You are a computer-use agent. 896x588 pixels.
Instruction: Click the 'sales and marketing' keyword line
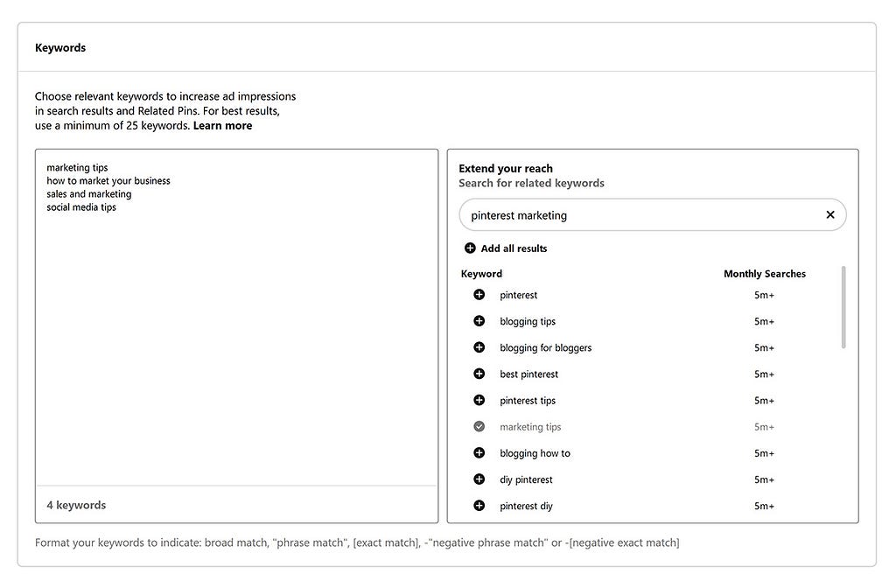(x=89, y=194)
